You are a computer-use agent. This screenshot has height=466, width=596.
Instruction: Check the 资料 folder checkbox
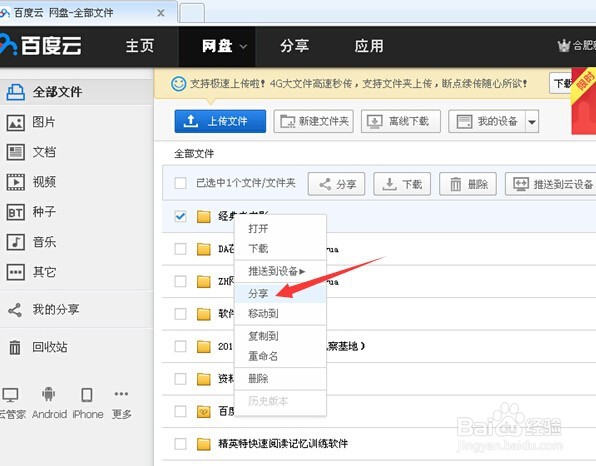tap(180, 379)
